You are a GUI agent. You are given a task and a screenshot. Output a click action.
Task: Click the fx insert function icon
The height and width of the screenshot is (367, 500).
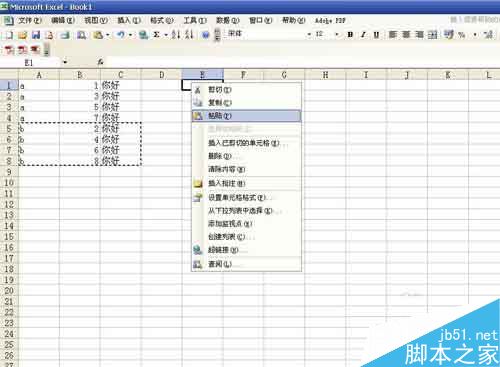tap(100, 62)
